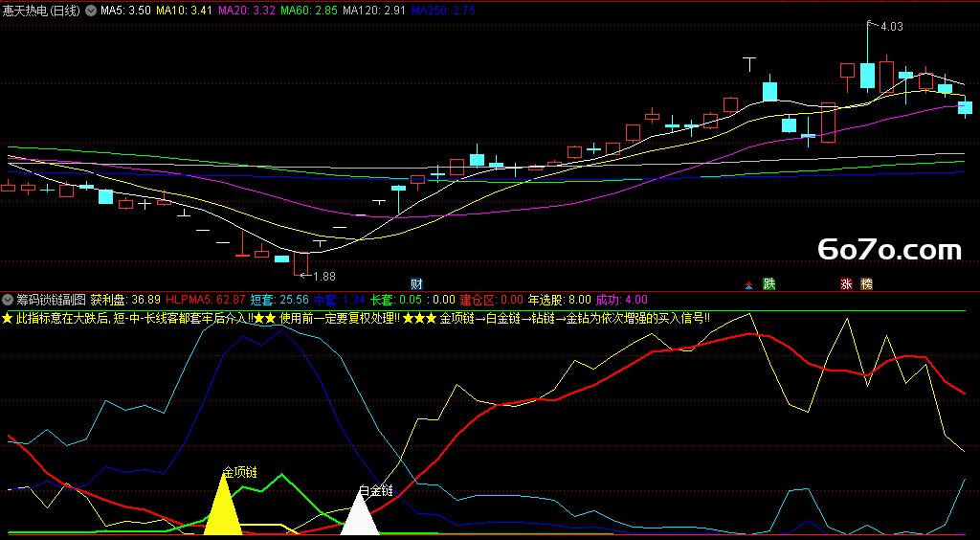Click the red 涨 marker icon
Viewport: 980px width, 540px height.
(846, 283)
